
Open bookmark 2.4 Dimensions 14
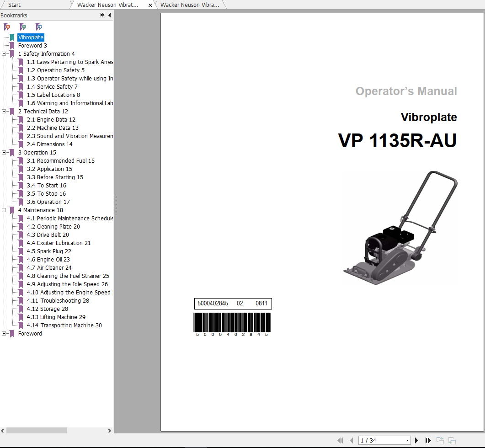(49, 144)
